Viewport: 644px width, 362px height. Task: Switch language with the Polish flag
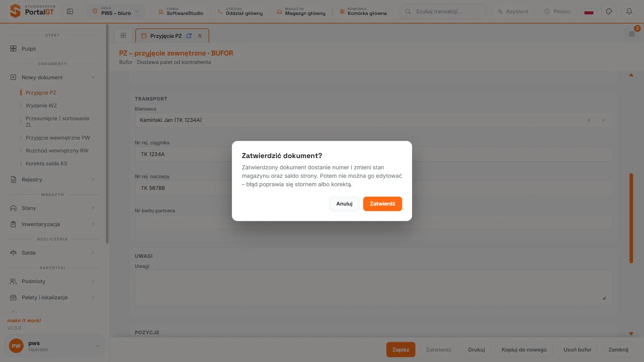pyautogui.click(x=589, y=11)
